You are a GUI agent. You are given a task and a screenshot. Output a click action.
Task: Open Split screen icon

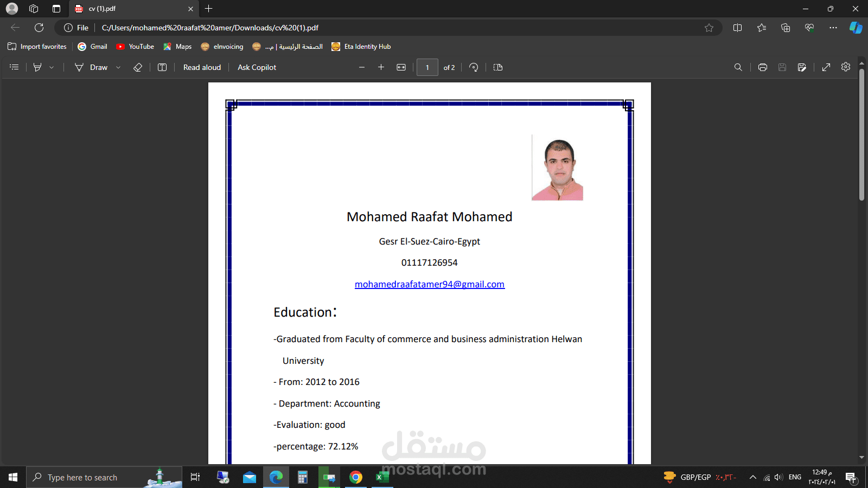click(737, 28)
